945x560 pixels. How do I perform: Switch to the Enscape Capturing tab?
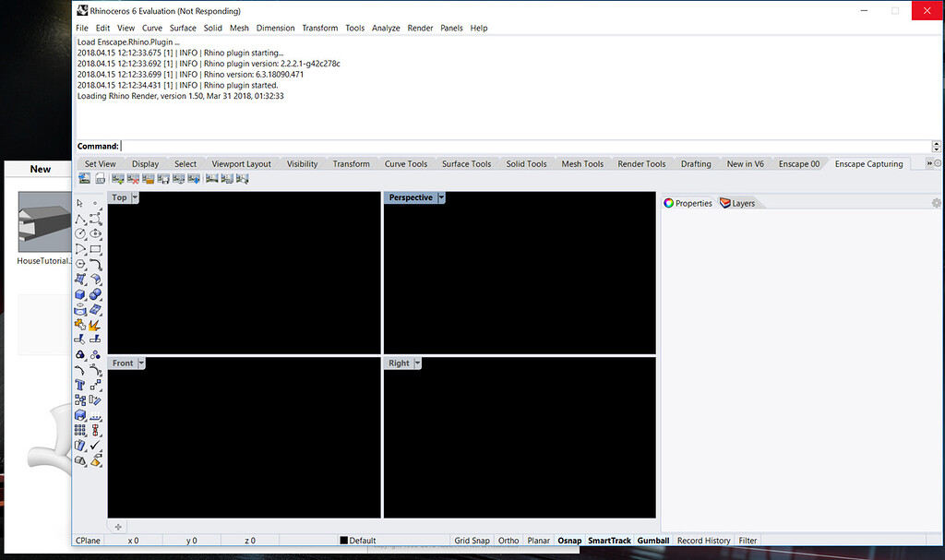click(x=867, y=163)
